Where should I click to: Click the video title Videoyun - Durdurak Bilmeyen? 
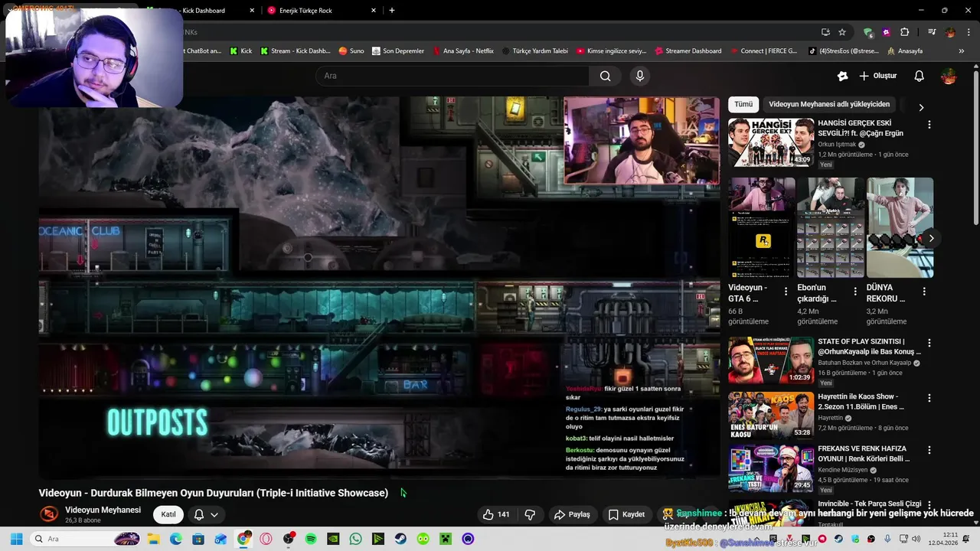[x=214, y=493]
